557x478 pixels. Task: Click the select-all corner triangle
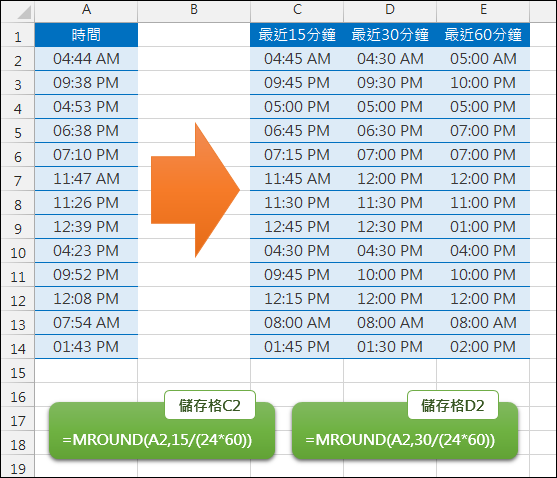coord(24,13)
